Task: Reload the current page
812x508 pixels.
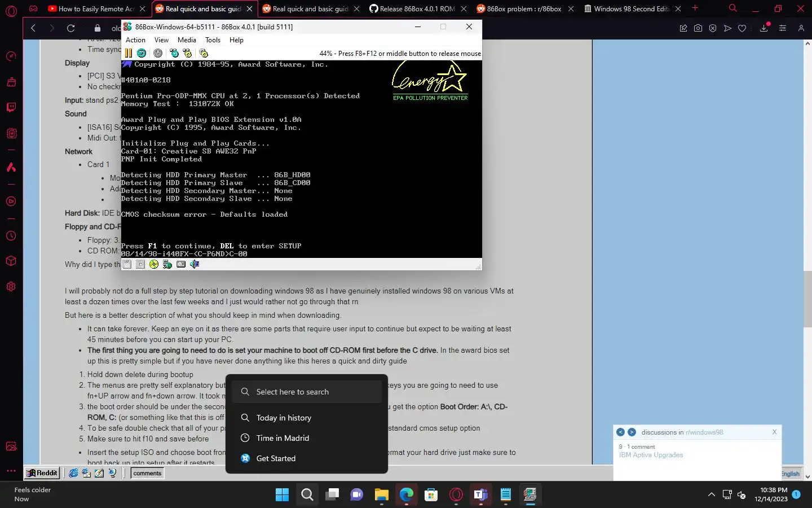Action: (71, 28)
